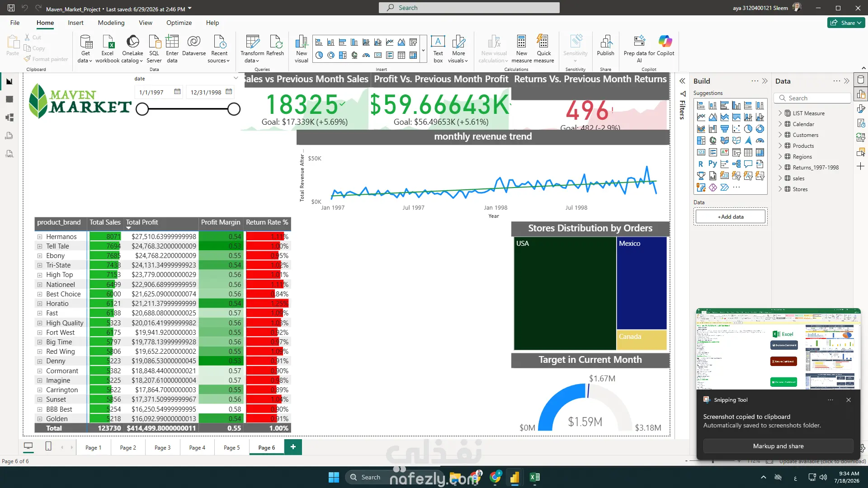868x488 pixels.
Task: Click the Refresh data button
Action: [x=275, y=46]
